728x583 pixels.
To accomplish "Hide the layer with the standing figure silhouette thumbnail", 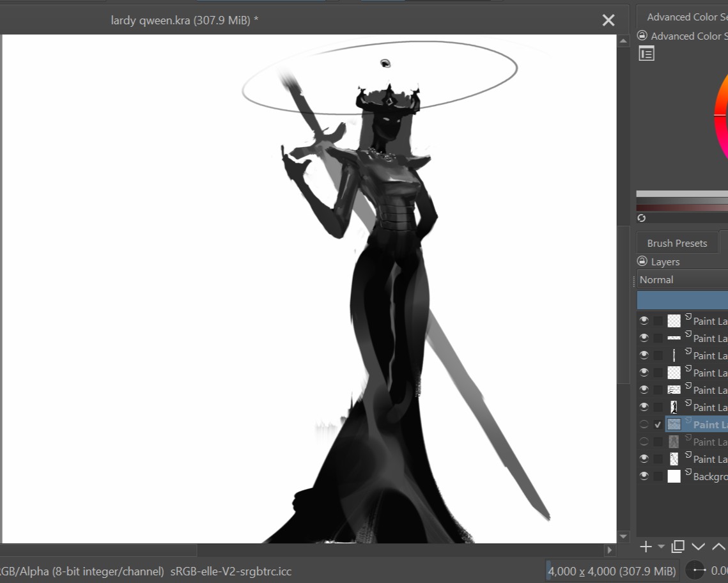I will [x=644, y=407].
